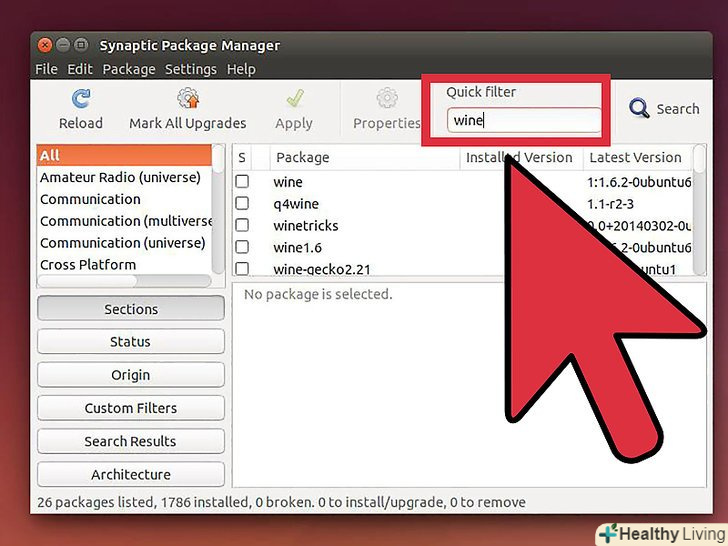Click the Sections button
This screenshot has height=546, width=728.
(131, 309)
